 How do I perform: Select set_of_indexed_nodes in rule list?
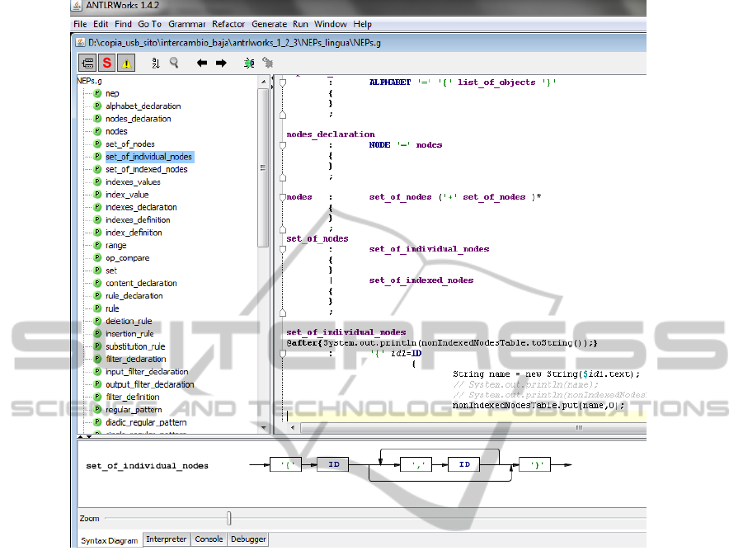(146, 169)
